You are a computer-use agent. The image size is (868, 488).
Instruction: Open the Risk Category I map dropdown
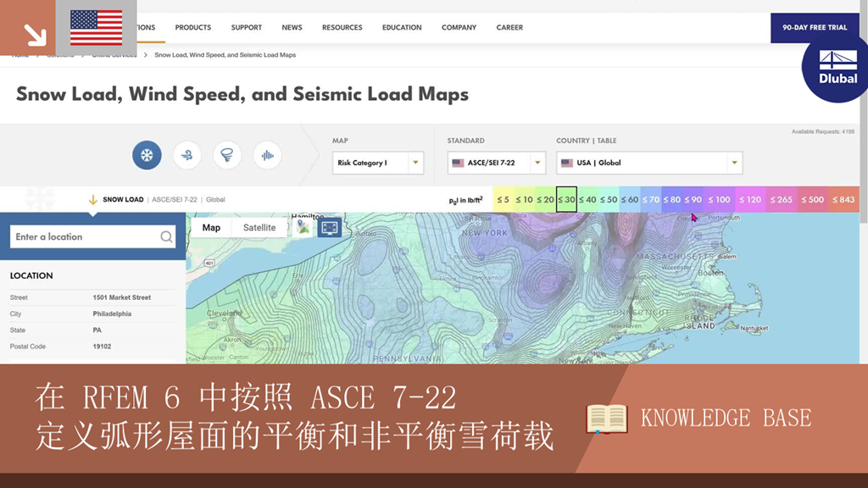point(378,163)
